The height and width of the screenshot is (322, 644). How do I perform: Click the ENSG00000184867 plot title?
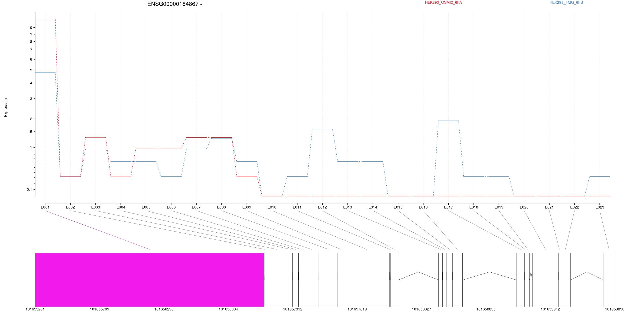click(x=175, y=4)
